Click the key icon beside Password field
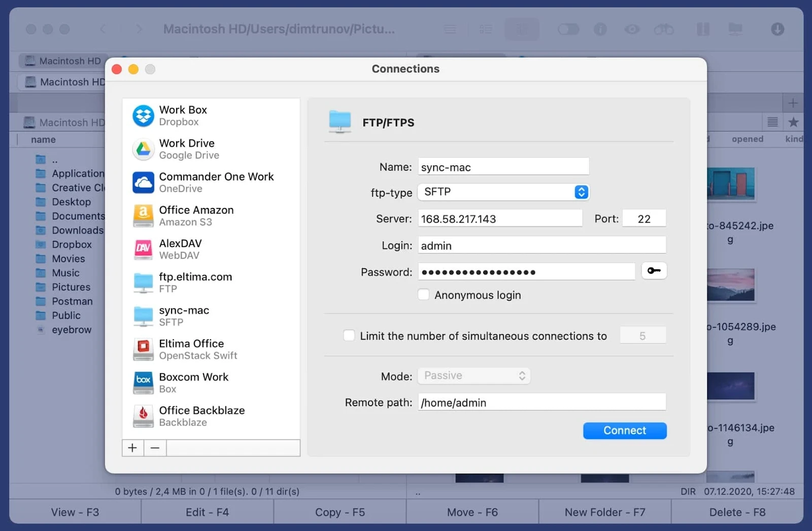Screen dimensions: 812x531 (x=654, y=271)
